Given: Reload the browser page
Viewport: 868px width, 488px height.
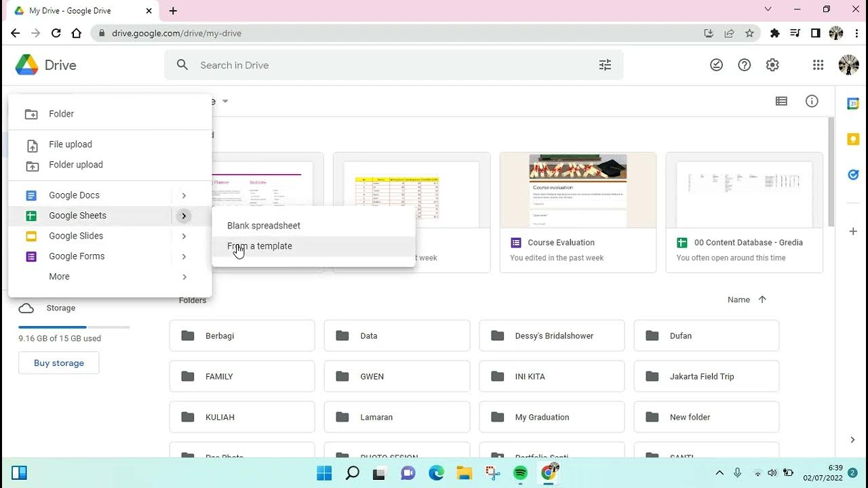Looking at the screenshot, I should (56, 33).
